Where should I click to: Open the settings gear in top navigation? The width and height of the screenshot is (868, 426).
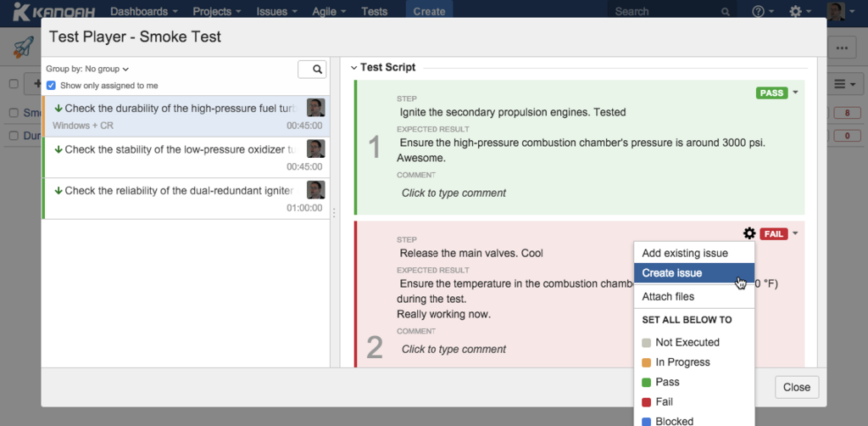pyautogui.click(x=799, y=11)
